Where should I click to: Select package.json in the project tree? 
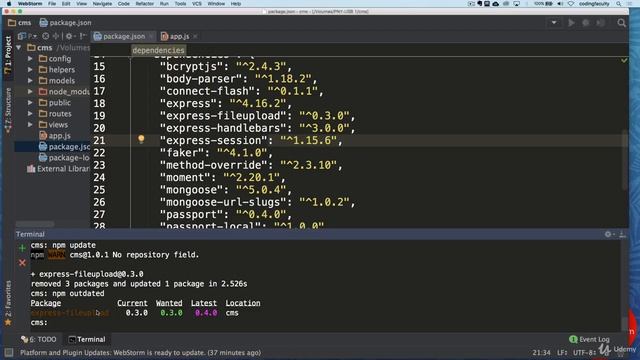coord(64,147)
